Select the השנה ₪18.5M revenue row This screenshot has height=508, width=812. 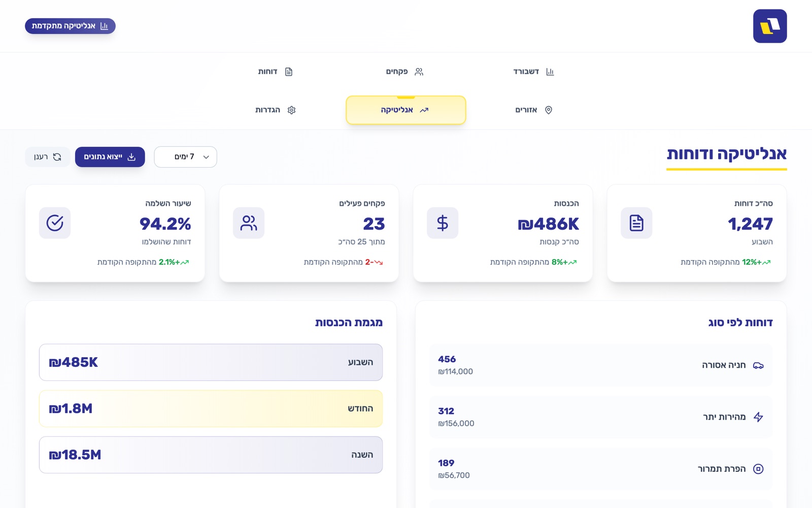211,455
